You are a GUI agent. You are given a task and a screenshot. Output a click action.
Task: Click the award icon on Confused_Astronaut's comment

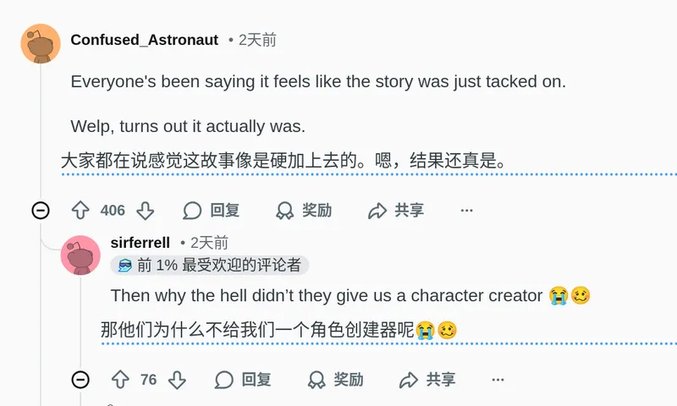click(x=285, y=210)
